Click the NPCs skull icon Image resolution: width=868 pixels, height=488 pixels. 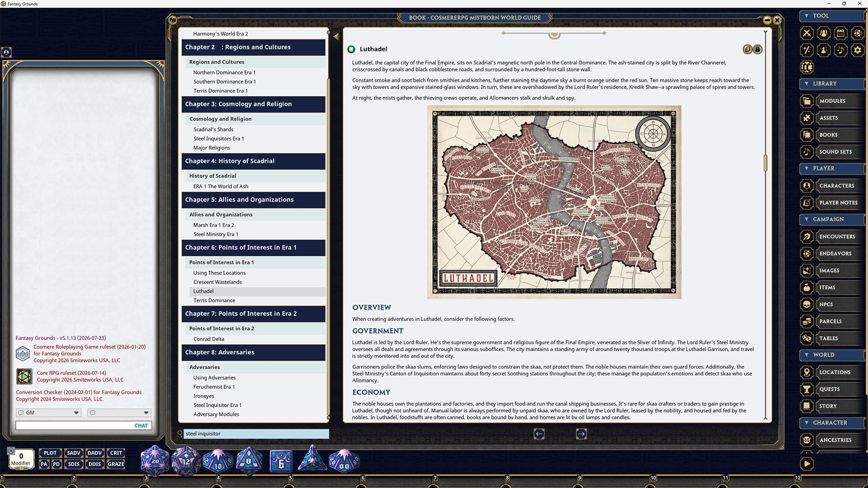[x=807, y=305]
